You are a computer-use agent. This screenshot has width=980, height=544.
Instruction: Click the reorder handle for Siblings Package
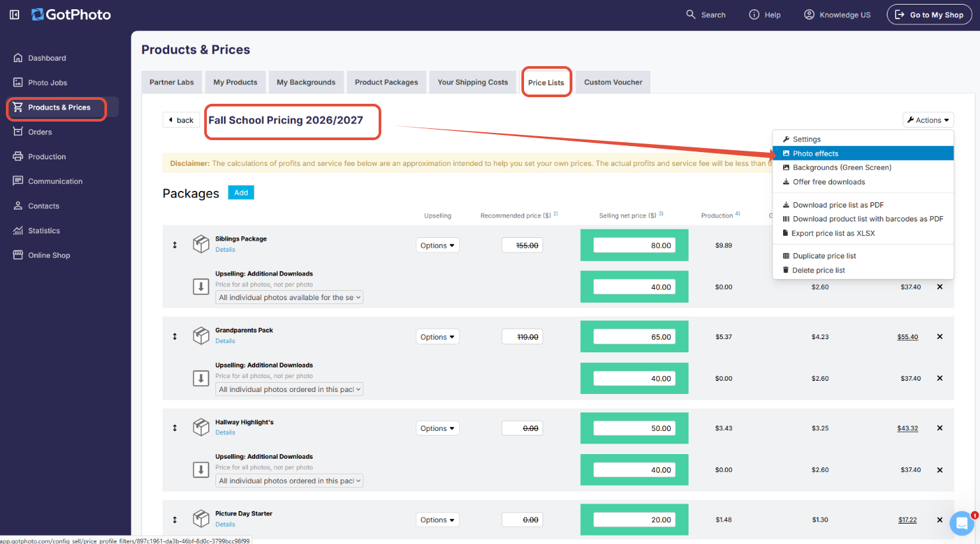[175, 245]
